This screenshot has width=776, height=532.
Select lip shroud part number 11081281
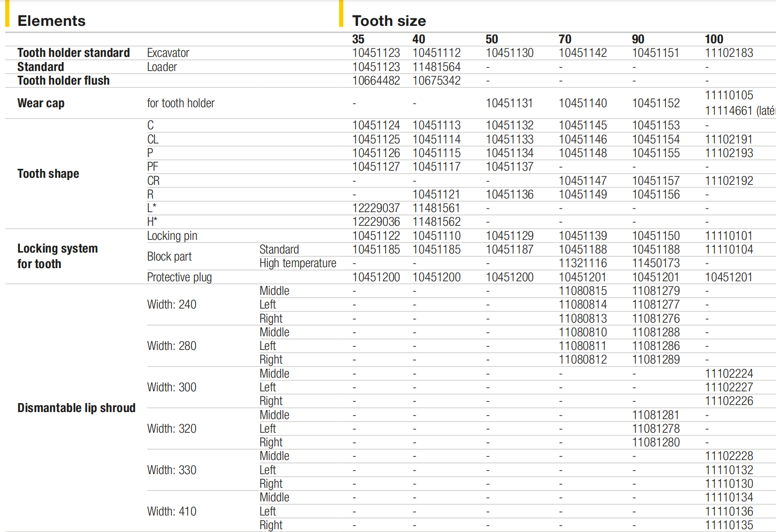(x=655, y=415)
